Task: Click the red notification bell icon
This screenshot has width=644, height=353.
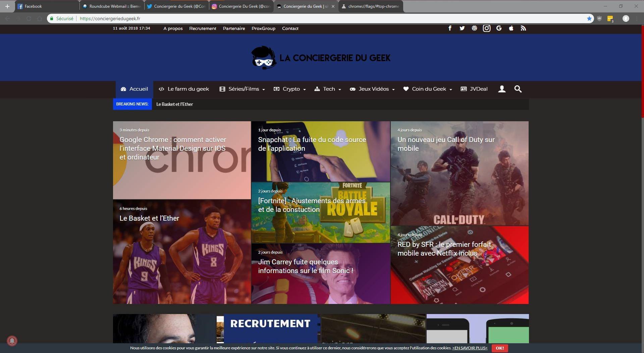Action: pyautogui.click(x=12, y=341)
